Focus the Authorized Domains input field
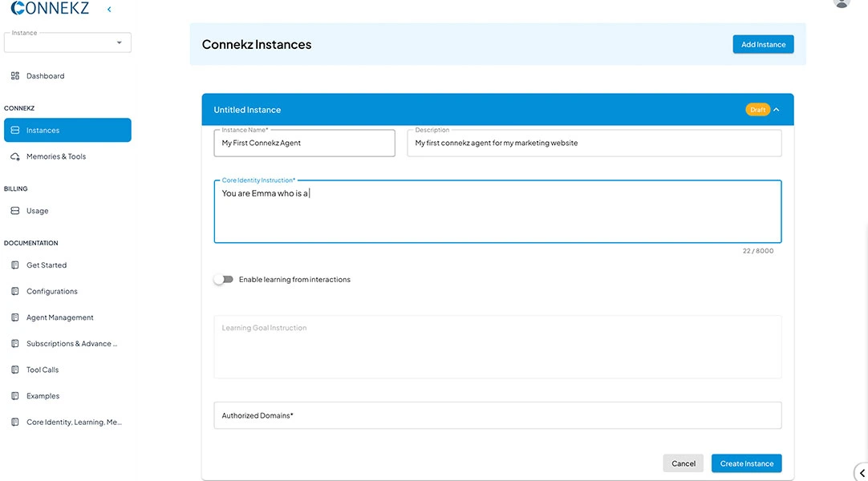 click(x=497, y=415)
